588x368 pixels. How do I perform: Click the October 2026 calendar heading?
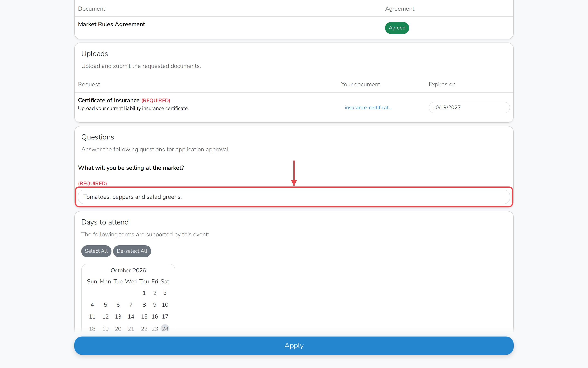point(128,270)
